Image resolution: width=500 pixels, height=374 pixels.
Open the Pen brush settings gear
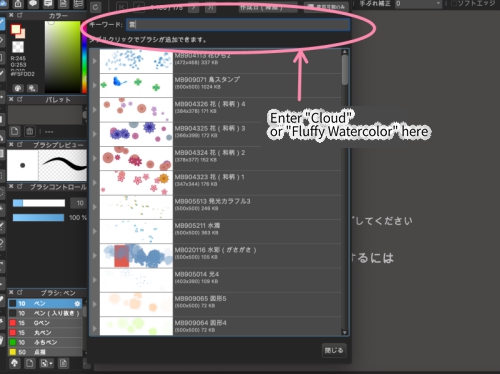[x=77, y=304]
